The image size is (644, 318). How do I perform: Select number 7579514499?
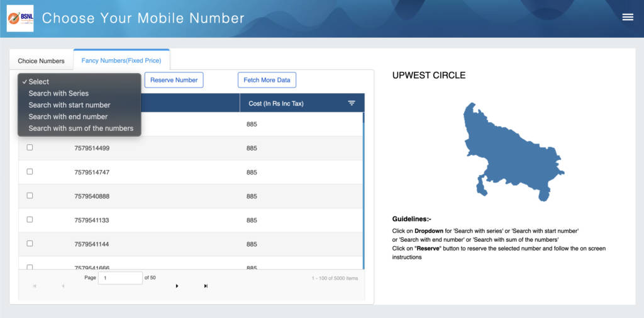(92, 148)
